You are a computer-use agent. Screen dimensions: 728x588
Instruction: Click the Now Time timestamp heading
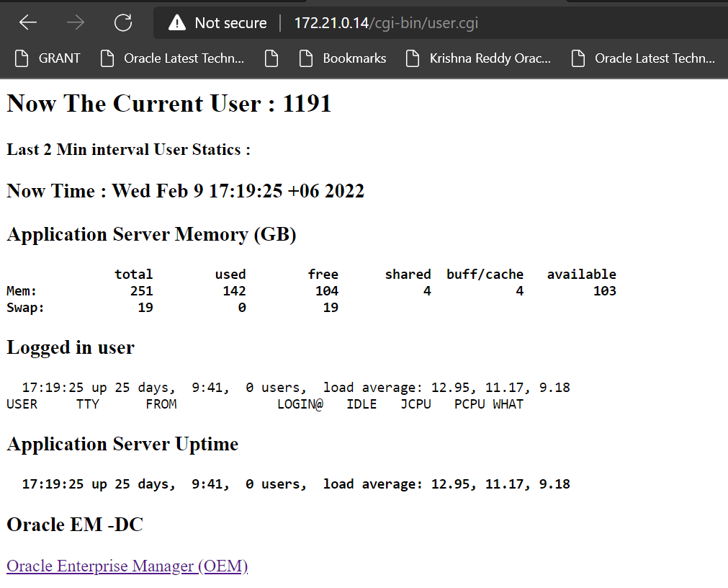tap(185, 191)
